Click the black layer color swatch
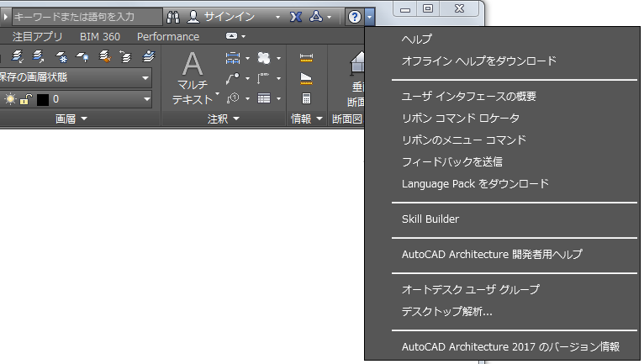This screenshot has width=644, height=364. [43, 99]
